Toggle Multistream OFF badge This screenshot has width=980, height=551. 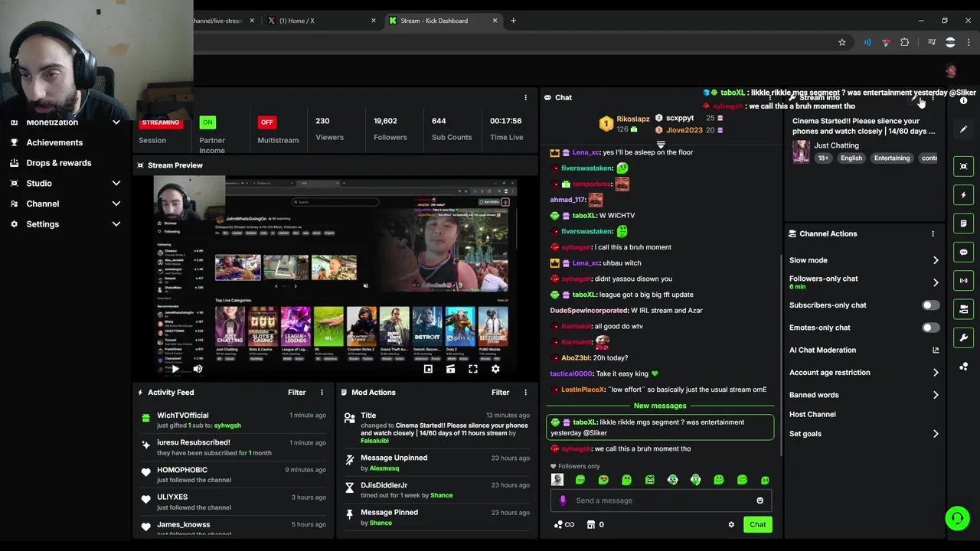click(x=266, y=122)
